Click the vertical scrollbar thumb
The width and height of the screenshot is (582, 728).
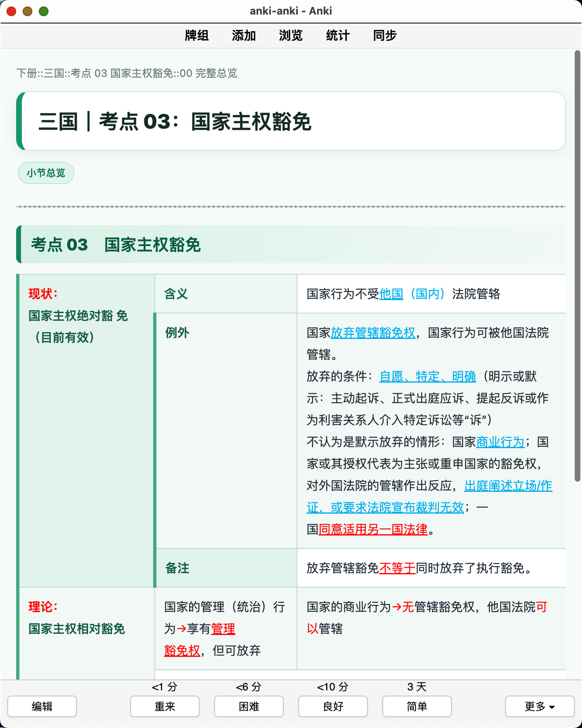click(578, 266)
